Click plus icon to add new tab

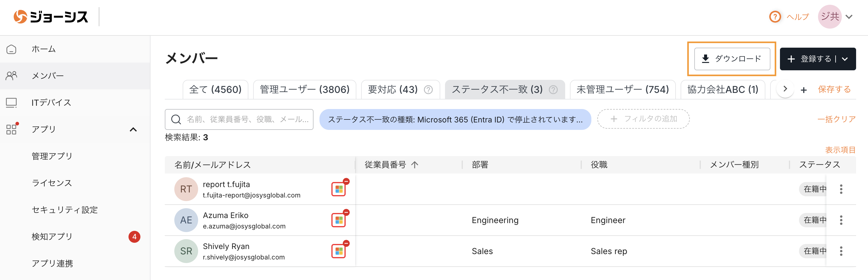click(804, 90)
